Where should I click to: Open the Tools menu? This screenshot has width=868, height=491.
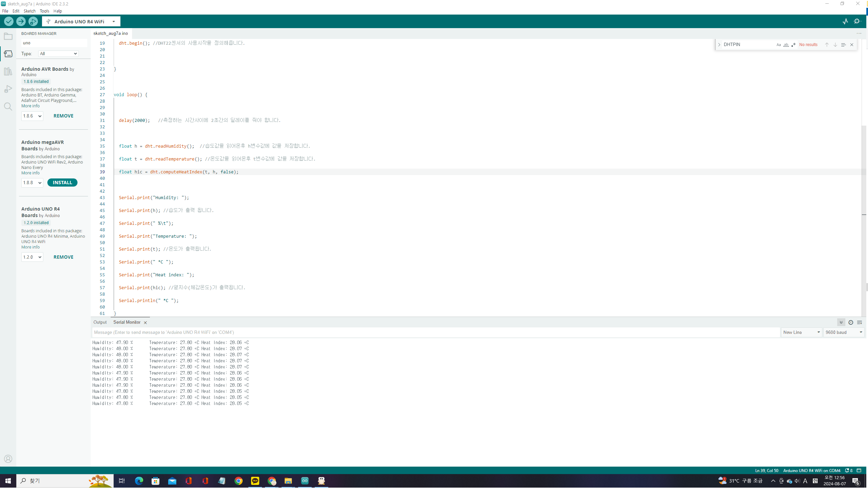click(x=44, y=11)
